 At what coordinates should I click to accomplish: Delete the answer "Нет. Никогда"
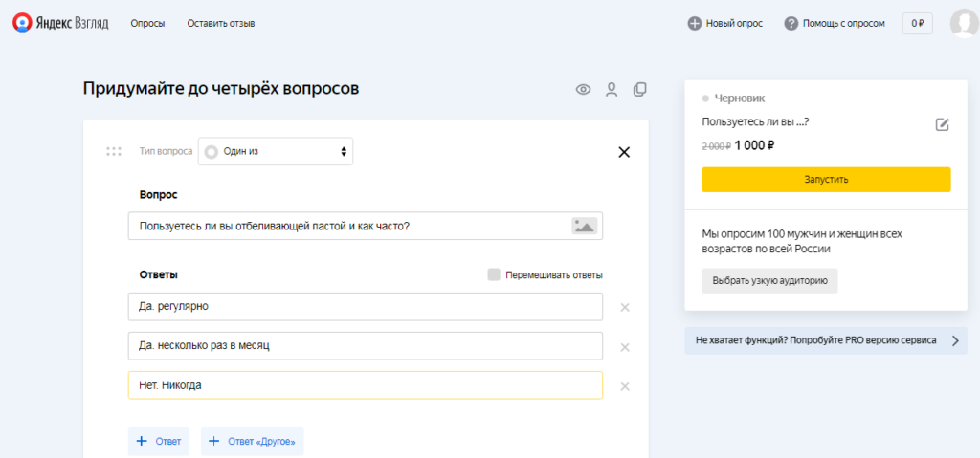[625, 386]
